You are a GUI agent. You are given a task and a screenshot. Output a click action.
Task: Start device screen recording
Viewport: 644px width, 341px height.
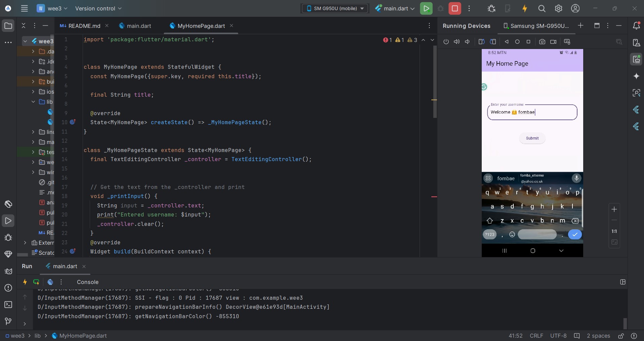[x=553, y=42]
